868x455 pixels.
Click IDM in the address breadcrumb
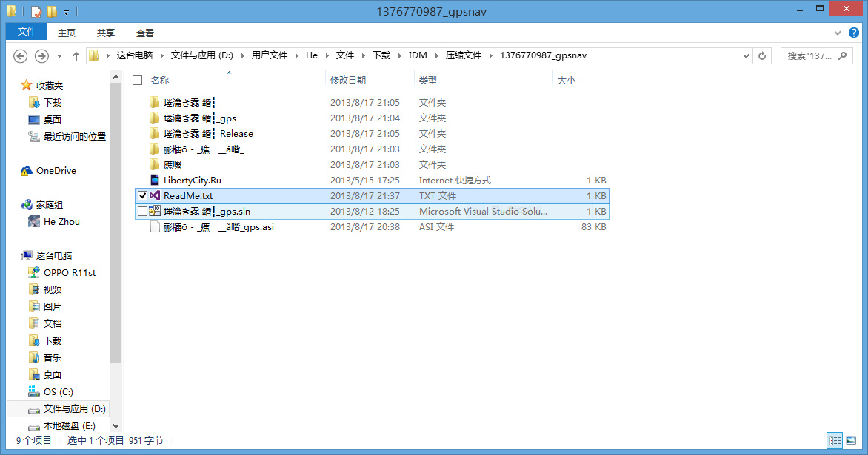(417, 55)
